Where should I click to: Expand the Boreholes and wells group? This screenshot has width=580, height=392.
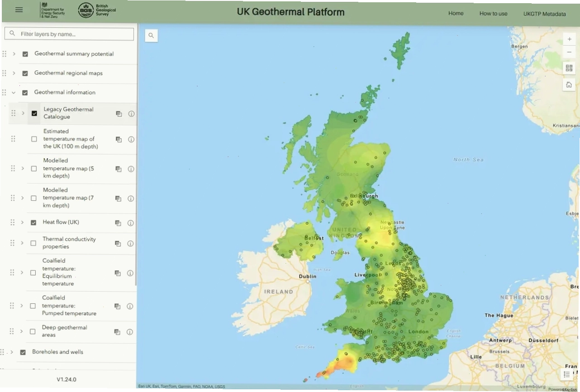point(12,352)
